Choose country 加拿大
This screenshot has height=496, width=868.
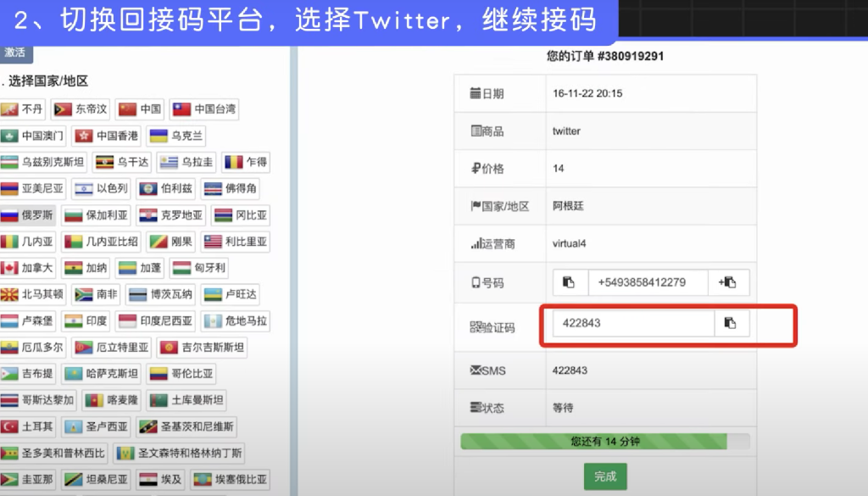[x=27, y=268]
